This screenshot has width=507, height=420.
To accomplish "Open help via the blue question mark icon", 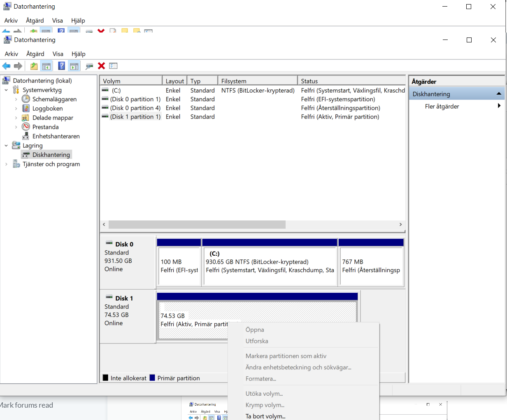I will [61, 66].
